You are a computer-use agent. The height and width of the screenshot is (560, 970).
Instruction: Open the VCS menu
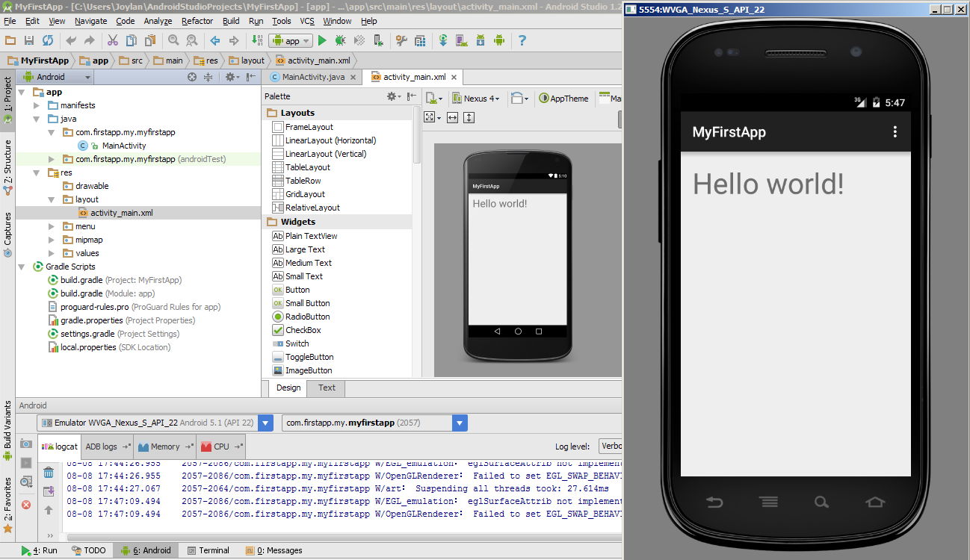point(307,21)
